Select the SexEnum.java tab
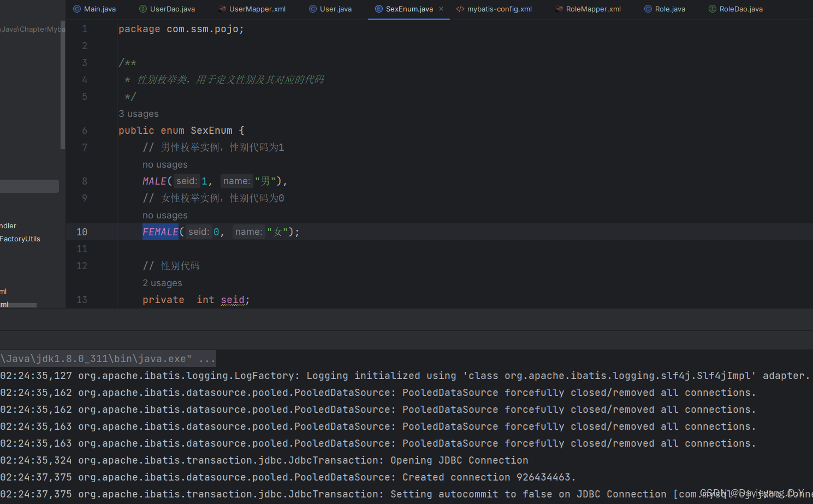 (409, 9)
